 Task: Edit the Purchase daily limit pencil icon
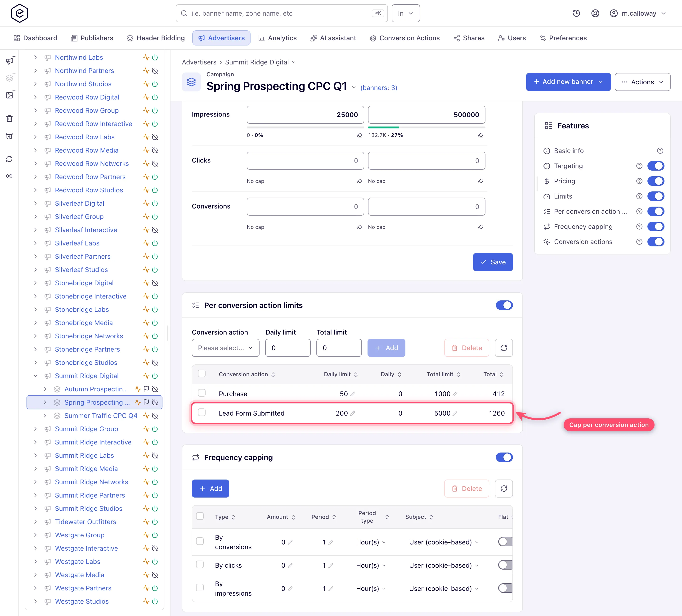pyautogui.click(x=353, y=394)
